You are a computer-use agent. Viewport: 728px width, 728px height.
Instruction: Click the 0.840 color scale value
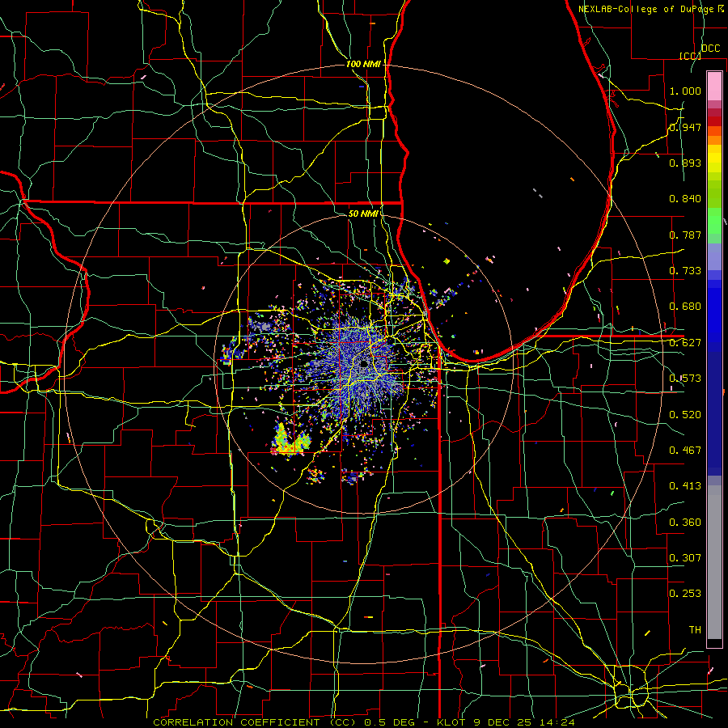685,199
